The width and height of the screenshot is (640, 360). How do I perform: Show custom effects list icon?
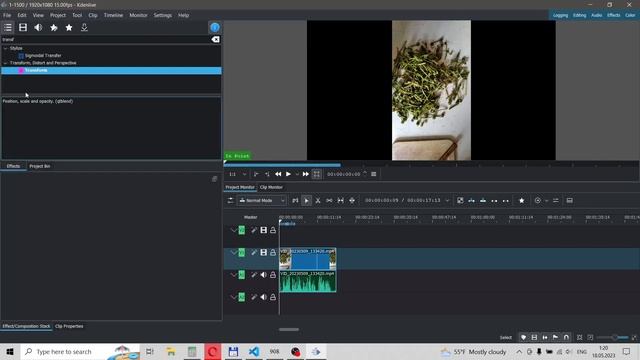(53, 27)
